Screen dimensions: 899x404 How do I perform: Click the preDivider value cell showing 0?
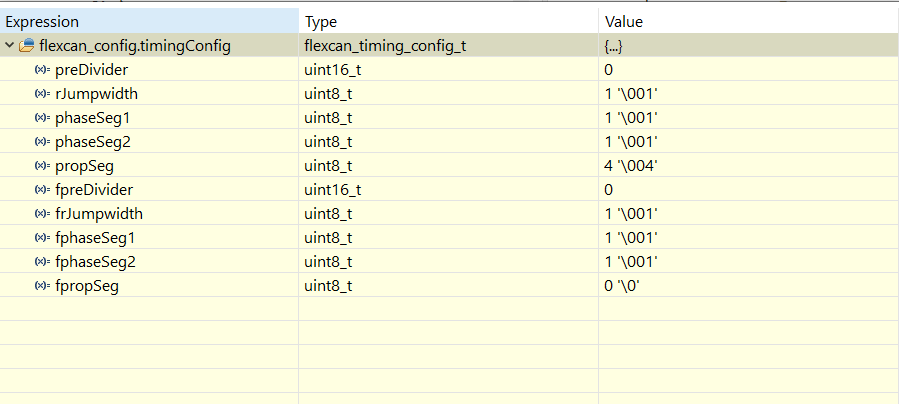[749, 70]
